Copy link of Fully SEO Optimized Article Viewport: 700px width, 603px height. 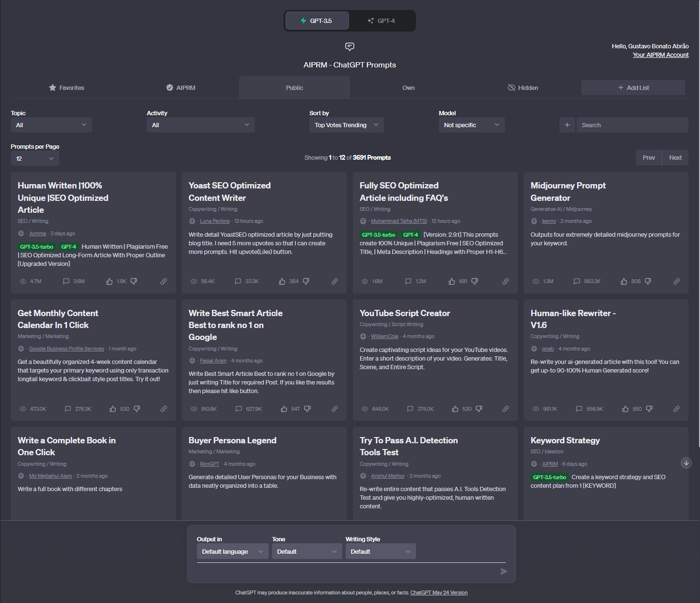click(x=505, y=281)
